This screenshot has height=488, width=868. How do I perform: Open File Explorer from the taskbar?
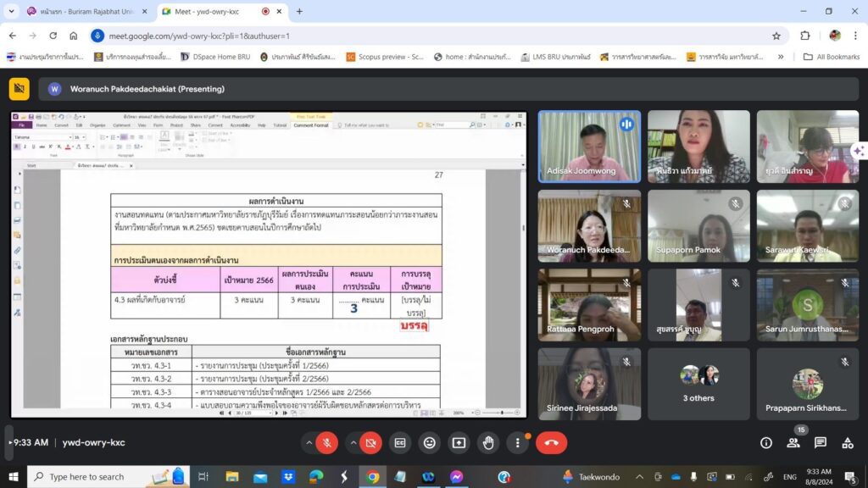click(x=232, y=476)
